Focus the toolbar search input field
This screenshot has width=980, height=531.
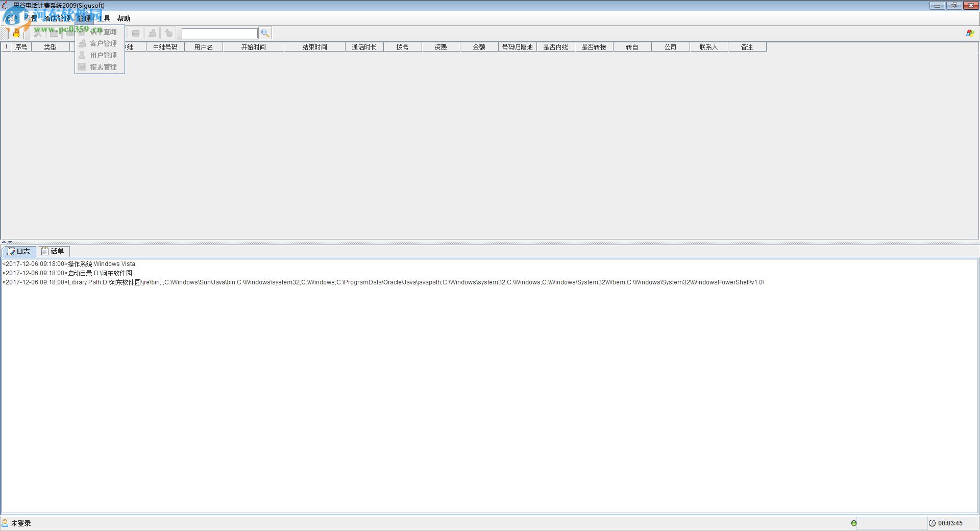tap(219, 33)
